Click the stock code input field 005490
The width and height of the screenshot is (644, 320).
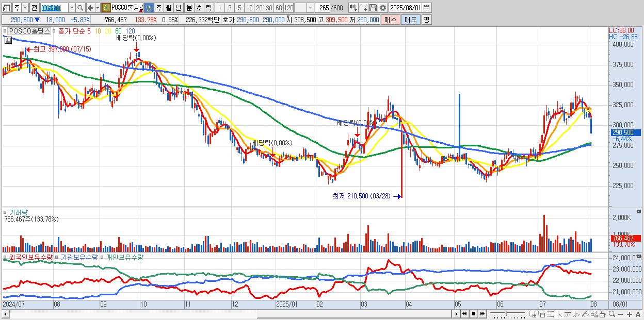pos(54,8)
